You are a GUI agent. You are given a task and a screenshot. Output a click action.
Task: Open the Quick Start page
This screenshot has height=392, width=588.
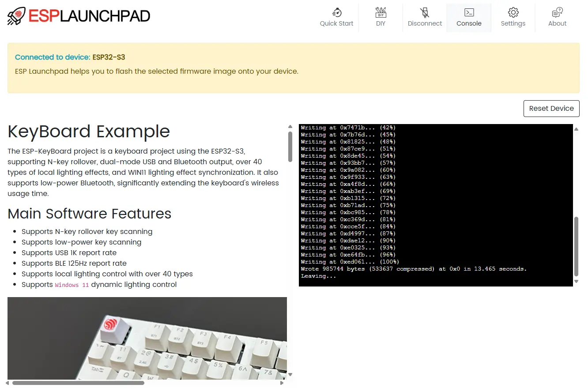click(x=336, y=18)
